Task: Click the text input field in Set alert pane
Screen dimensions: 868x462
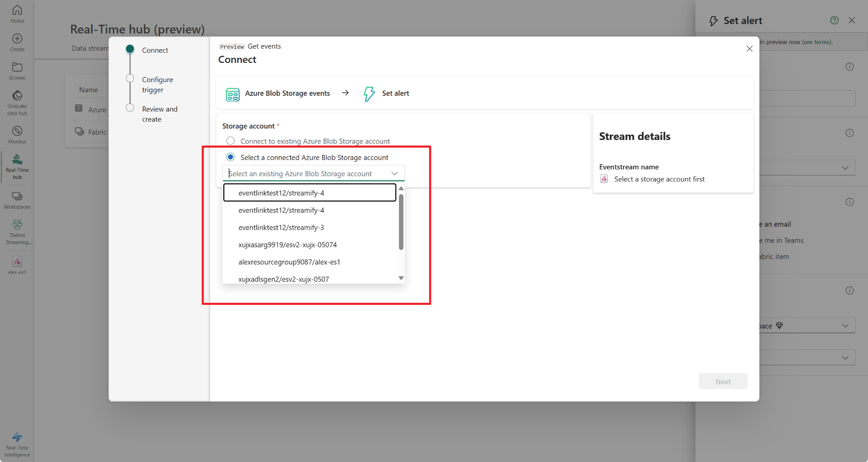Action: [807, 98]
